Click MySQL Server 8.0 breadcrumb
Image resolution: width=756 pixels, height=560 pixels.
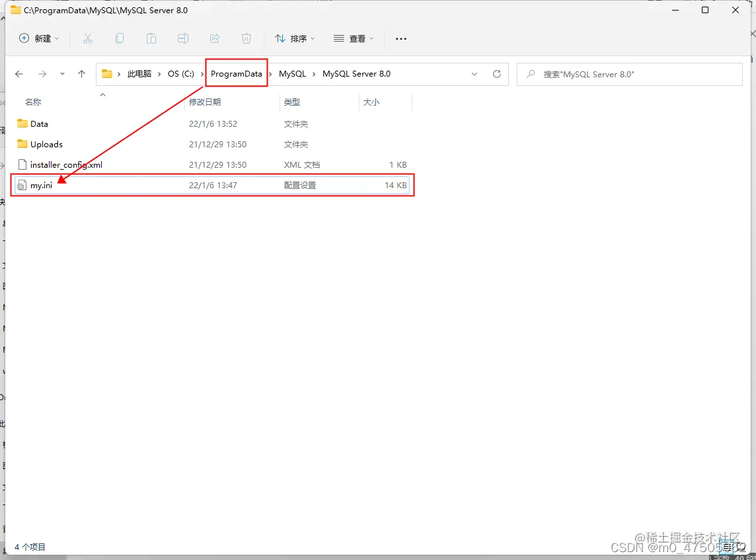[356, 74]
